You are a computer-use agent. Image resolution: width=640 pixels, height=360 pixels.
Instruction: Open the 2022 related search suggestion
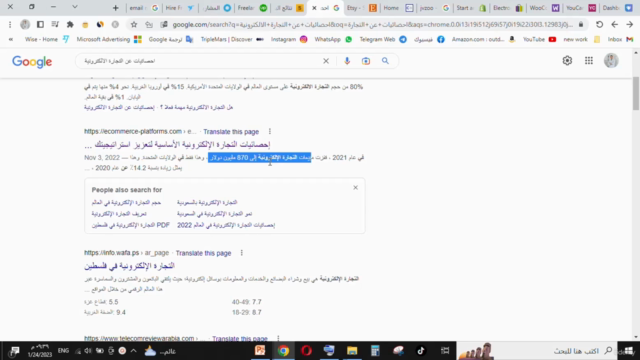point(226,225)
